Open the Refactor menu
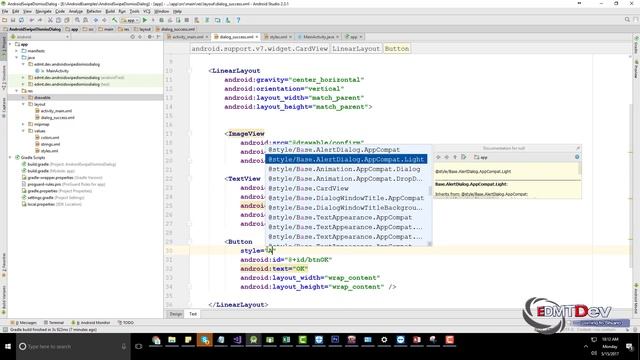This screenshot has height=360, width=640. (94, 11)
